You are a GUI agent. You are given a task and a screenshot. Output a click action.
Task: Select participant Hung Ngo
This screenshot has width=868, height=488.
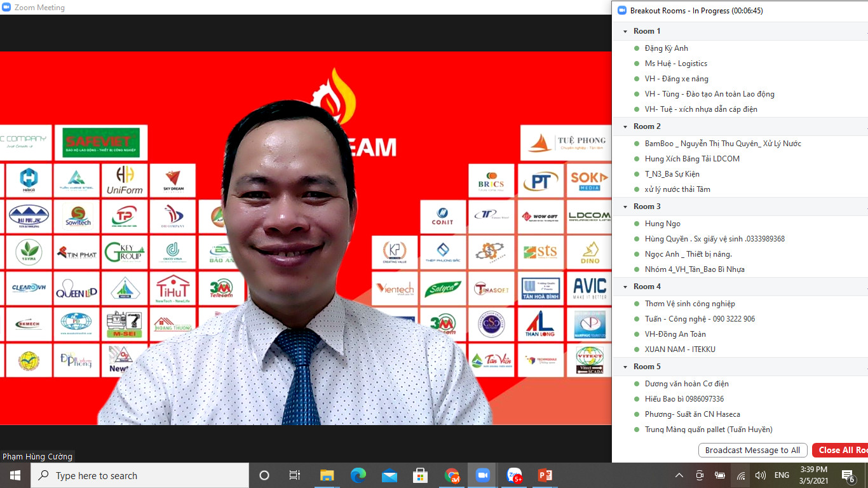[x=663, y=224]
